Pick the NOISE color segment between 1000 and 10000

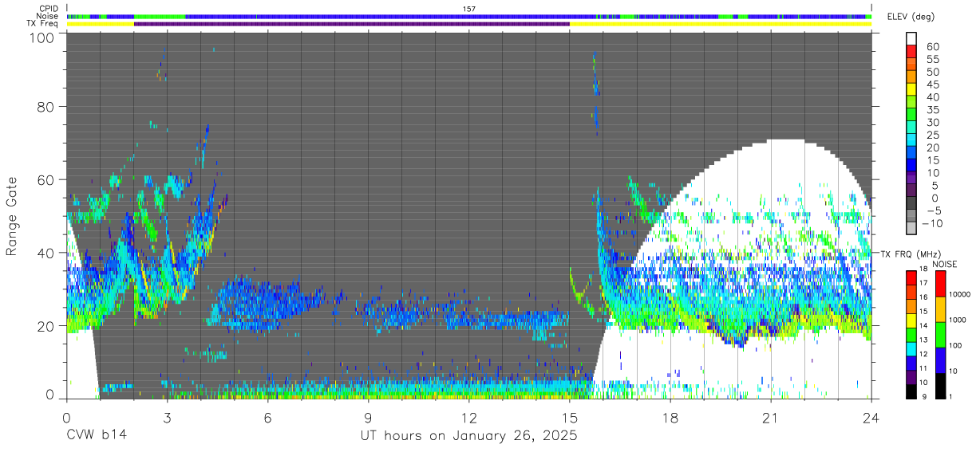click(x=939, y=309)
